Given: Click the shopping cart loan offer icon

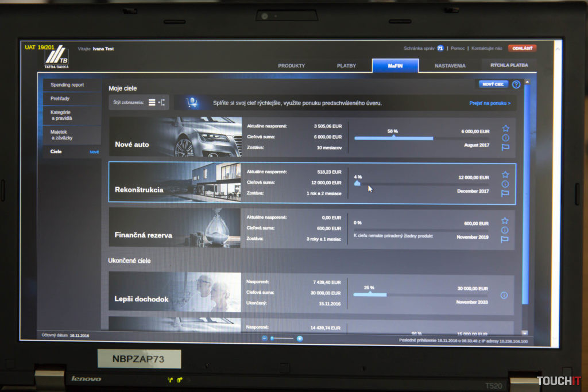Looking at the screenshot, I should [192, 102].
